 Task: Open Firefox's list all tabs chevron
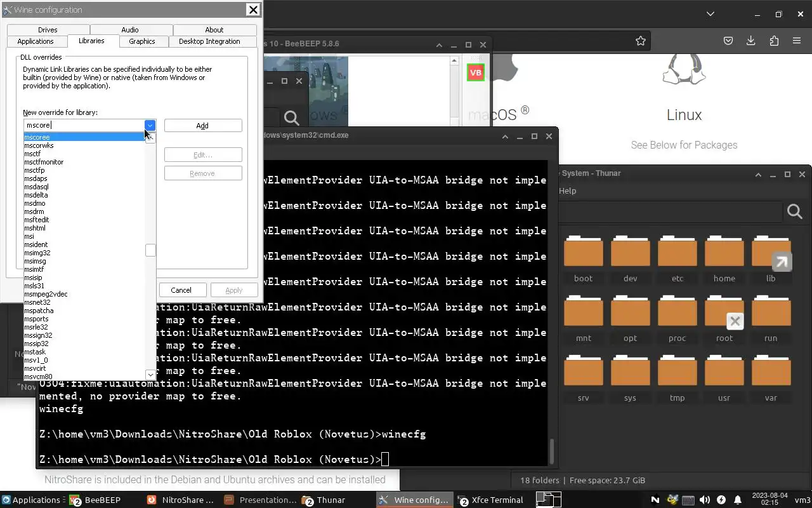click(x=710, y=13)
